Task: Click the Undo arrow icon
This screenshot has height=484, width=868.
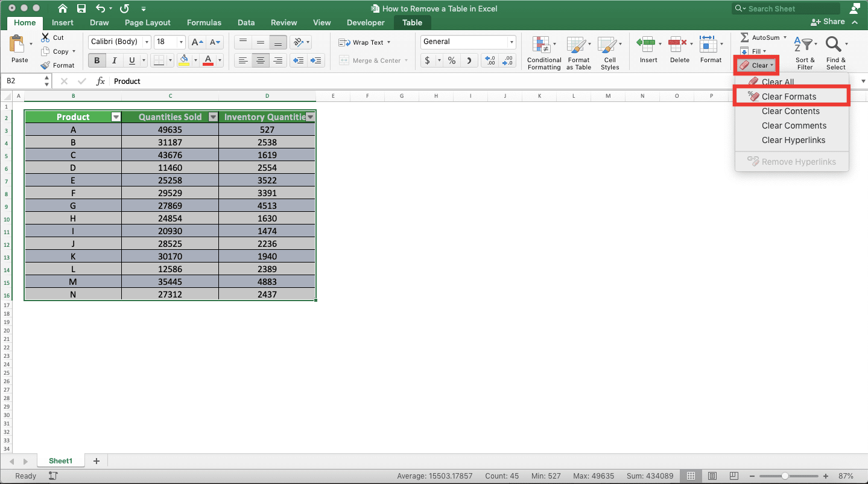Action: pyautogui.click(x=100, y=8)
